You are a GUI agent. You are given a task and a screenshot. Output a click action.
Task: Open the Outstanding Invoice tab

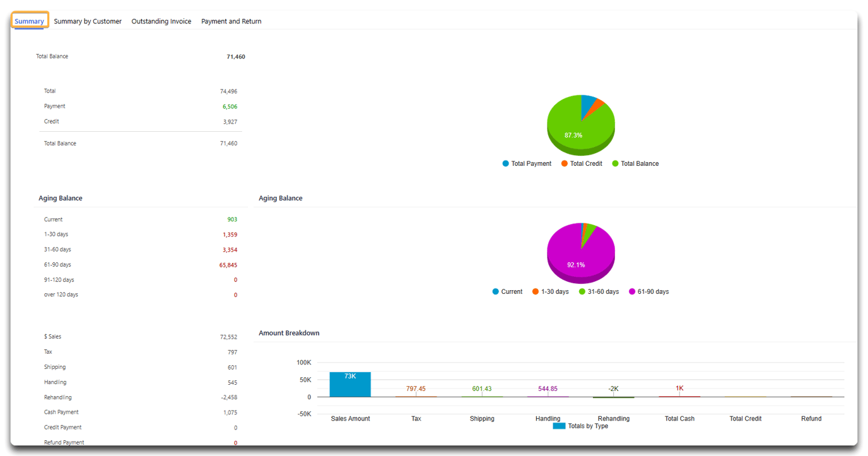click(161, 21)
